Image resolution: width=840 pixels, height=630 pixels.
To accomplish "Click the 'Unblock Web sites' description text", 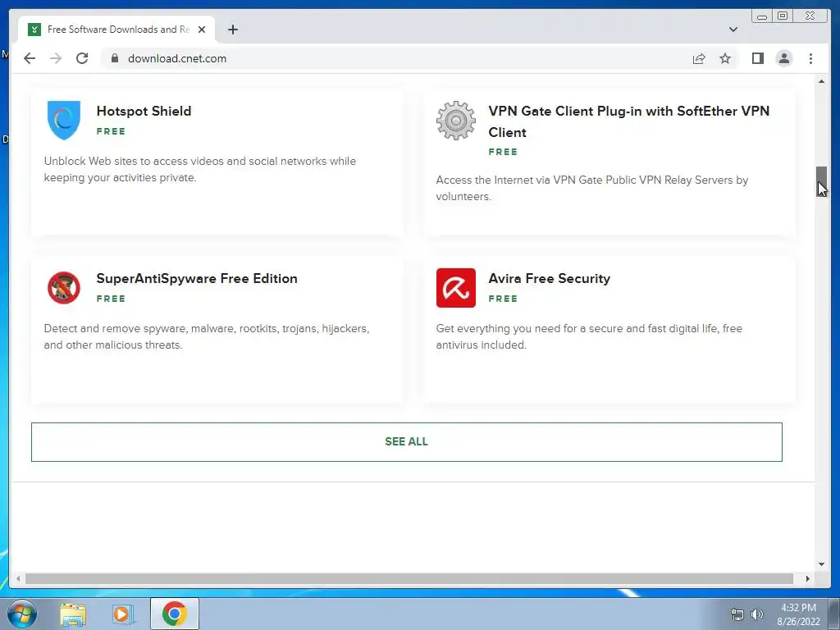I will click(200, 169).
